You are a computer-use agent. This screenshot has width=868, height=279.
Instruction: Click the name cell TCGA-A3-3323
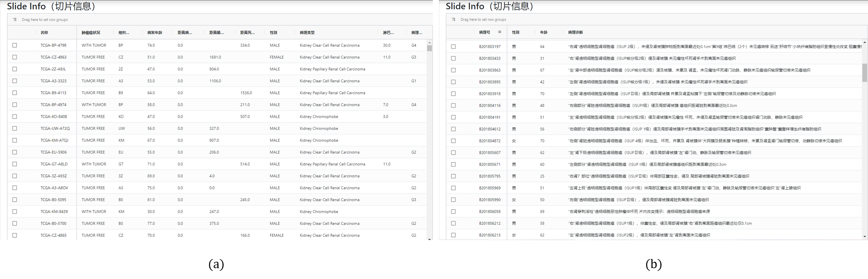54,81
